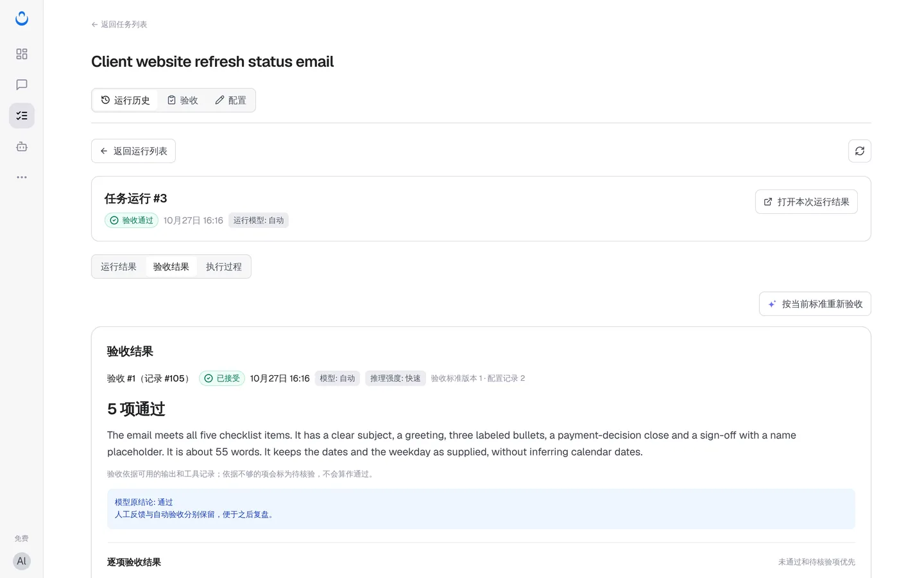
Task: Click the 返回运行列表 button
Action: [133, 151]
